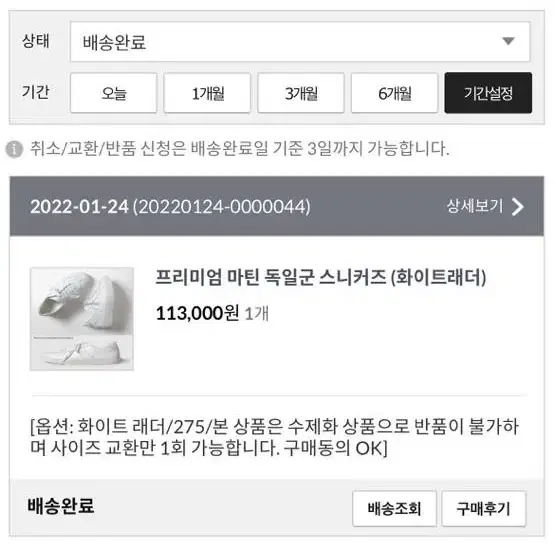Open the white sneakers product thumbnail
Viewport: 555px width, 555px height.
click(x=82, y=319)
